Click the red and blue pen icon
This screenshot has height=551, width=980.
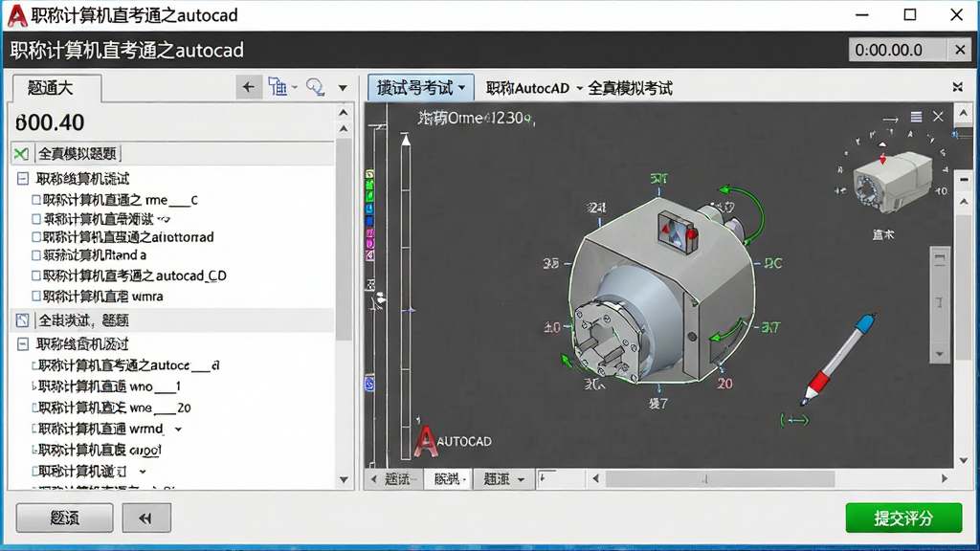tap(839, 359)
